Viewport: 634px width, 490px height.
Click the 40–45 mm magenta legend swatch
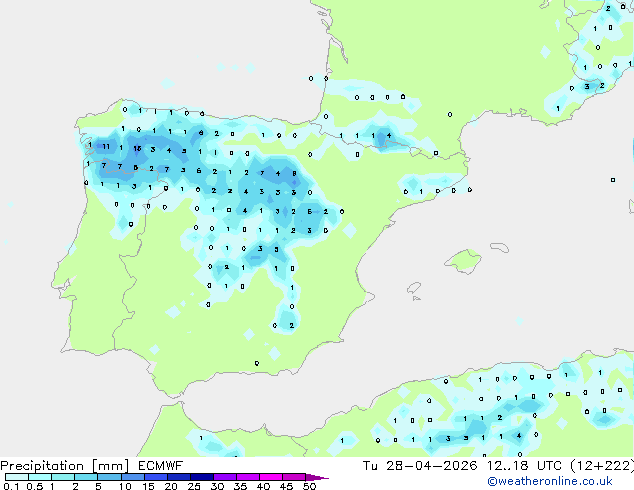271,477
